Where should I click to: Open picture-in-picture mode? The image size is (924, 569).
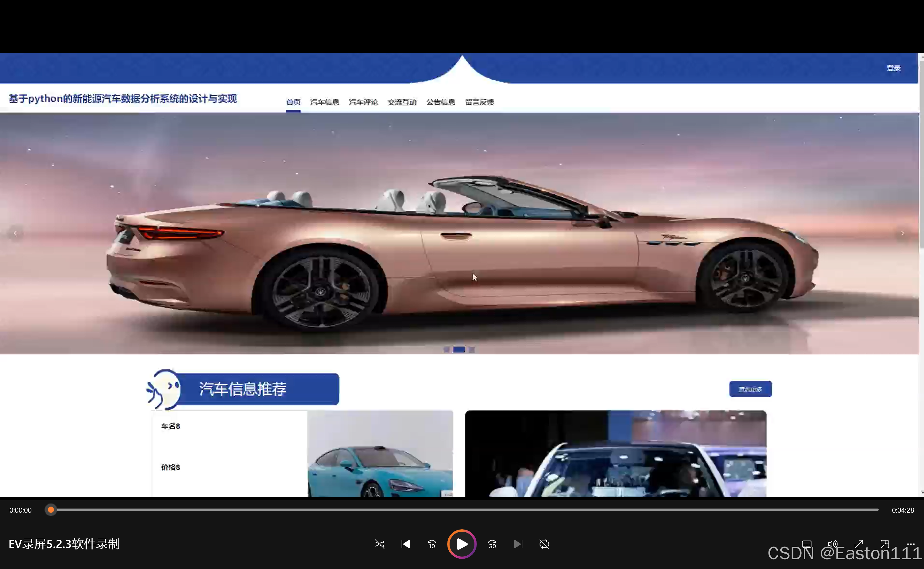tap(885, 544)
